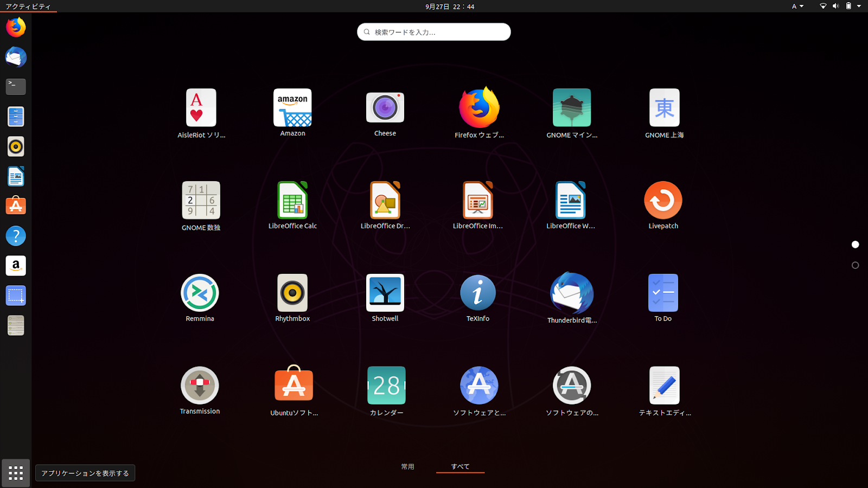
Task: Click the Show Applications grid button
Action: point(16,473)
